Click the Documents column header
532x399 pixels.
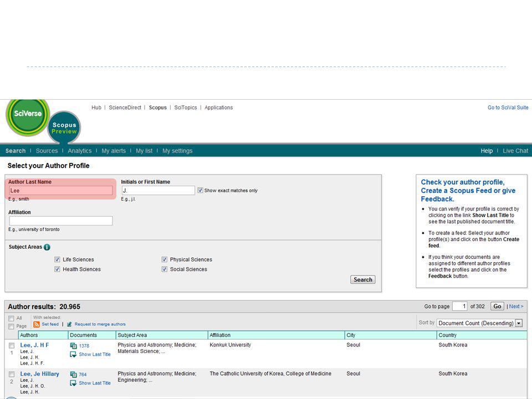[92, 335]
